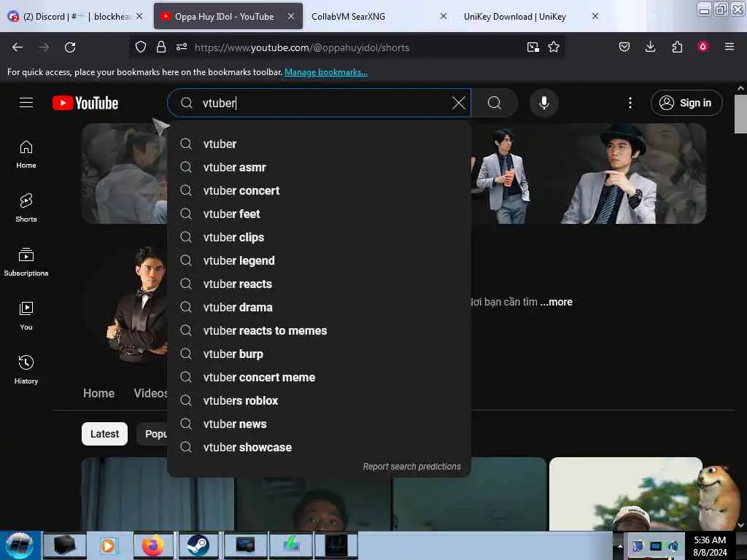Click the page vertical scrollbar thumb
The height and width of the screenshot is (560, 747).
click(740, 114)
